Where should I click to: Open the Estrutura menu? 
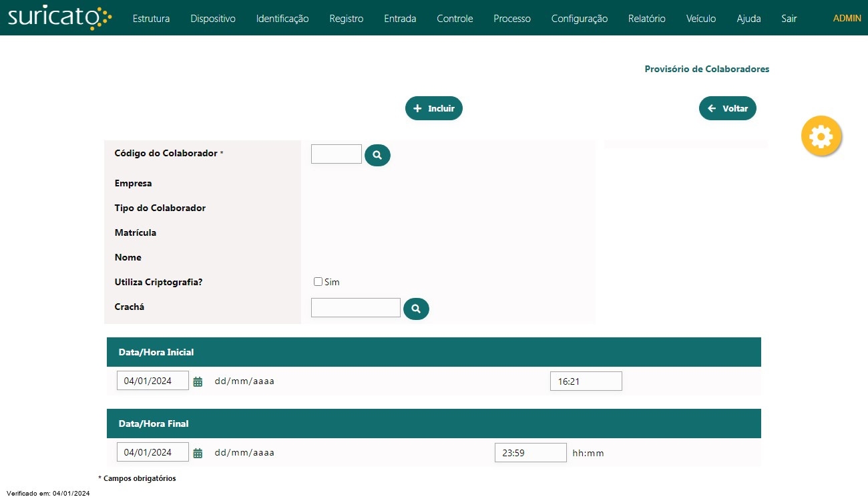(x=151, y=19)
